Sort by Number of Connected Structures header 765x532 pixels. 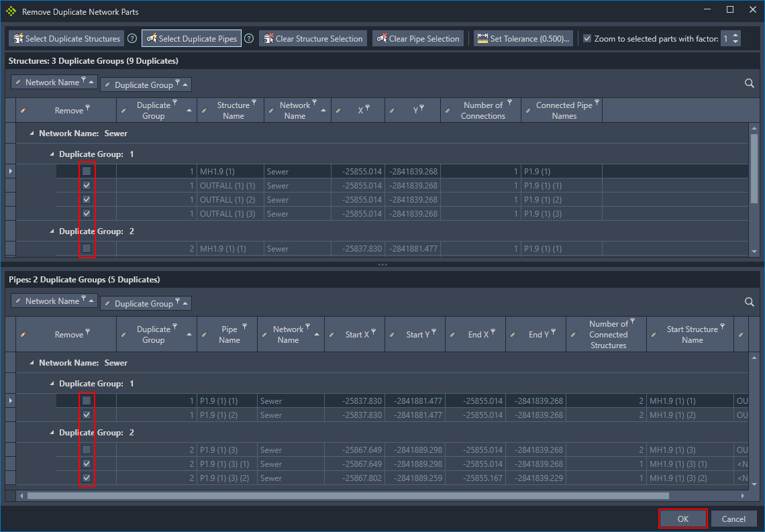point(607,335)
